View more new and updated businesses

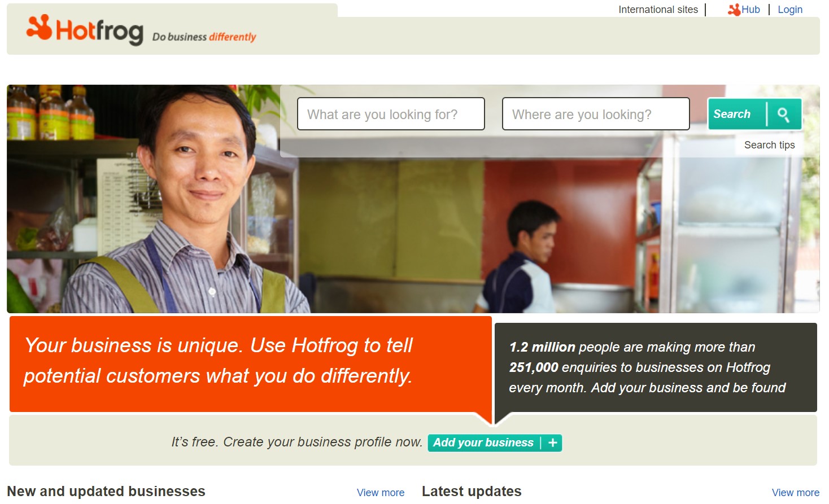381,493
